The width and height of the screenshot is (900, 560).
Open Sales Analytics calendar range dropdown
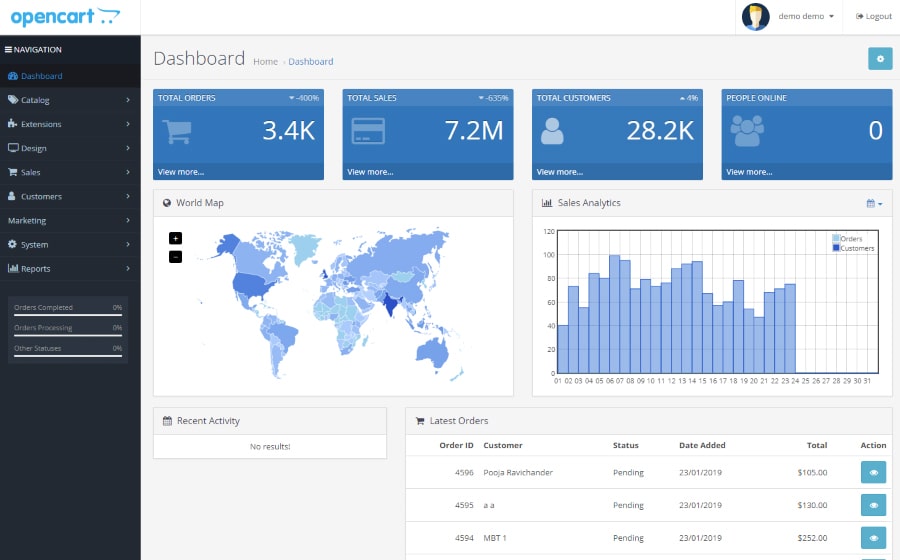coord(874,203)
